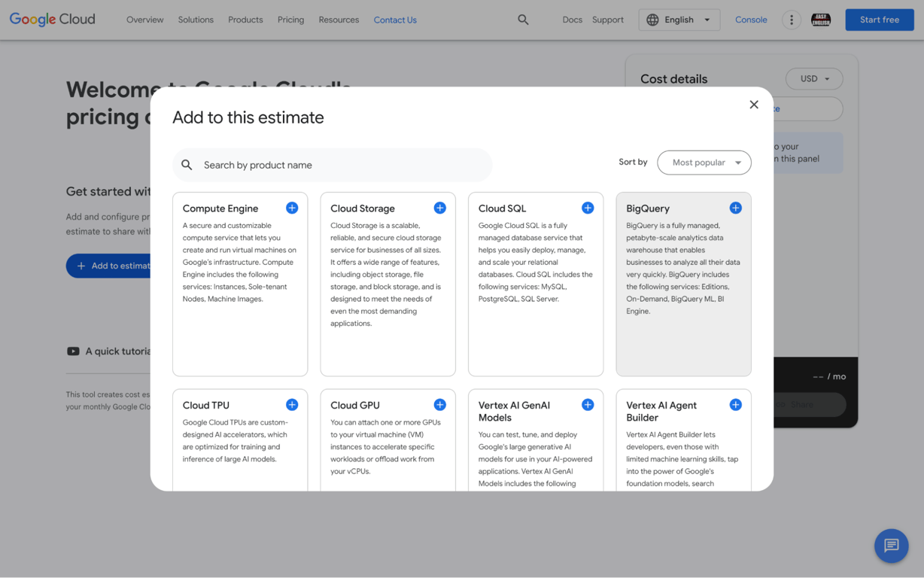Select the Cloud SQL product title
924x578 pixels.
pos(502,208)
